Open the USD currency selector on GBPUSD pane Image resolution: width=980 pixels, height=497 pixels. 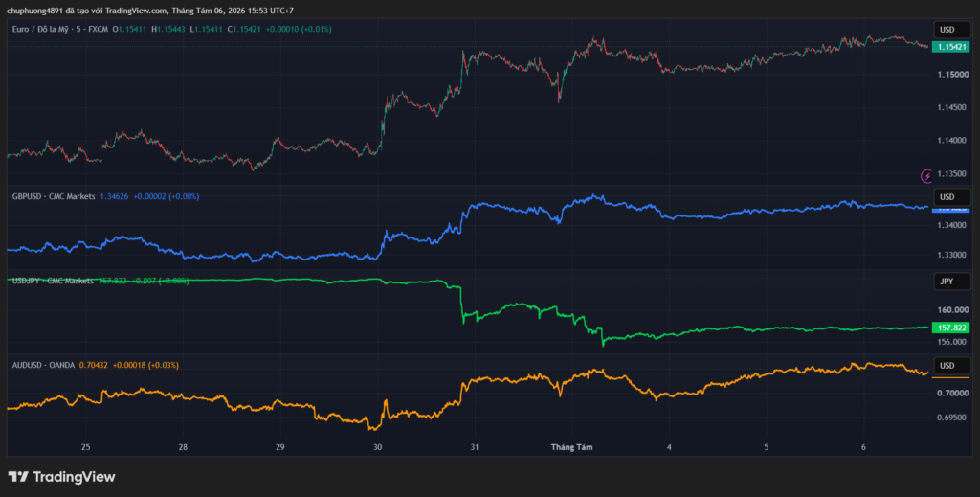[952, 197]
